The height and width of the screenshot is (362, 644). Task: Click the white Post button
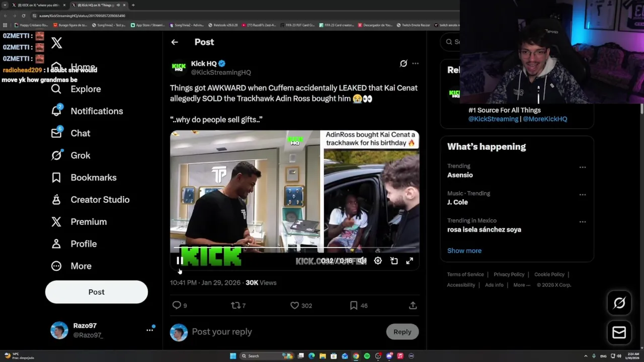pos(97,292)
